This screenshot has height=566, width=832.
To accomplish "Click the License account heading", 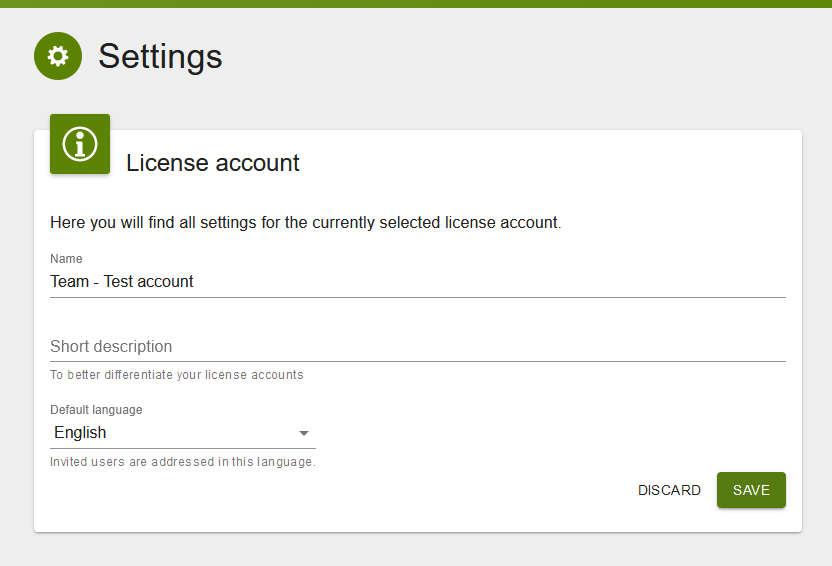I will pos(213,163).
